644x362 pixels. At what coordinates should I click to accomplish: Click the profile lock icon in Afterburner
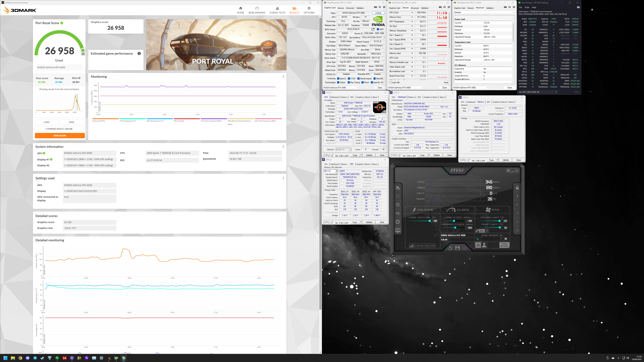click(x=517, y=188)
